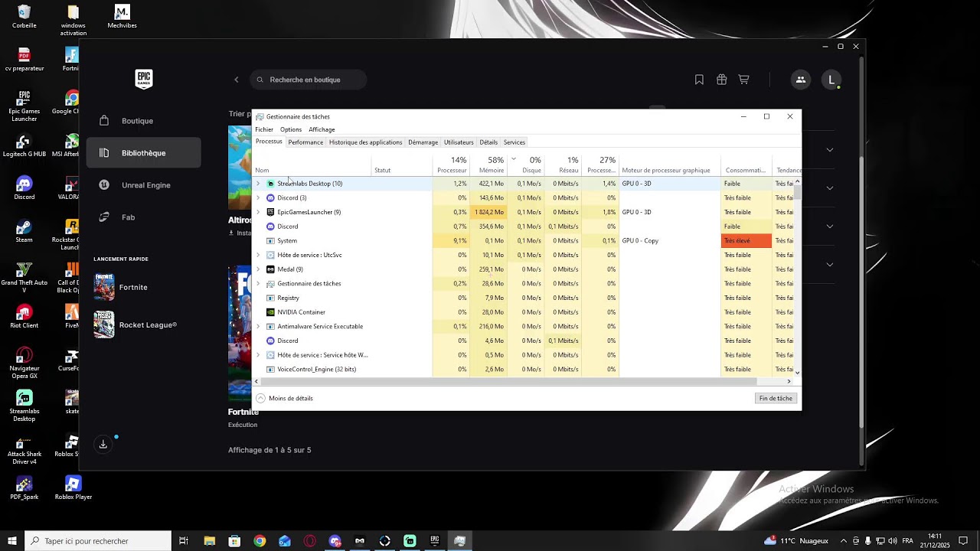Image resolution: width=980 pixels, height=551 pixels.
Task: Open Opera GX from the taskbar
Action: (x=310, y=541)
